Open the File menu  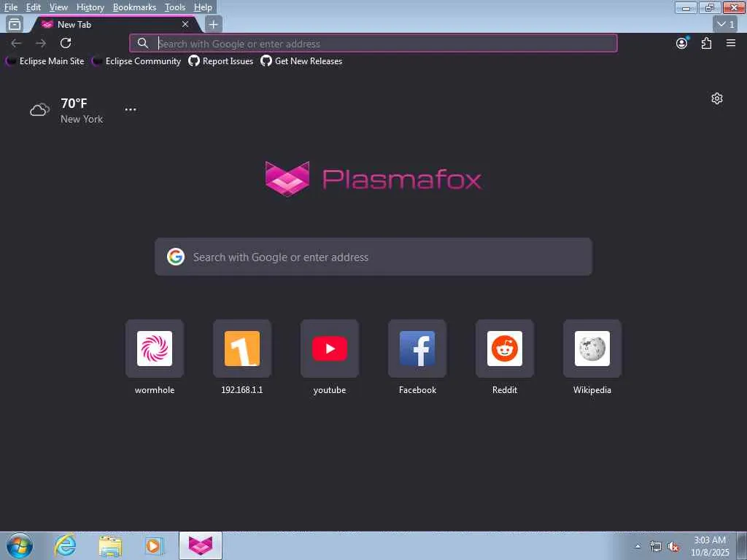pyautogui.click(x=10, y=7)
